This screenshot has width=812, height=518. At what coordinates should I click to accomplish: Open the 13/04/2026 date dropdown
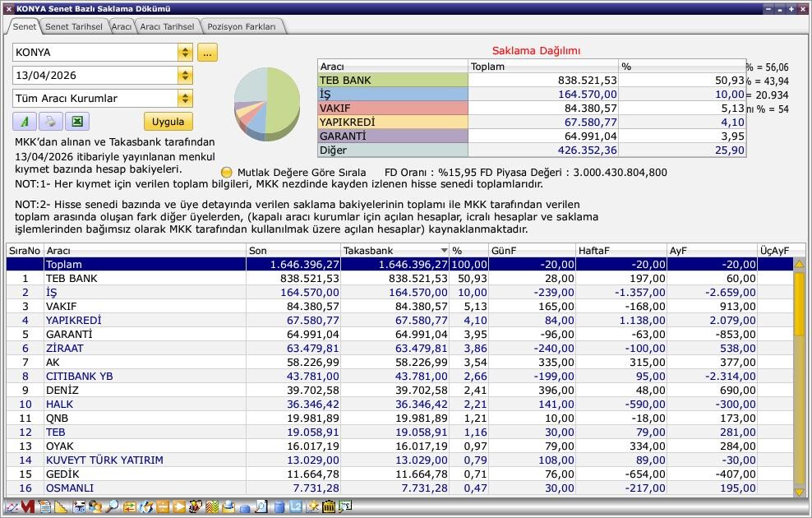tap(185, 76)
